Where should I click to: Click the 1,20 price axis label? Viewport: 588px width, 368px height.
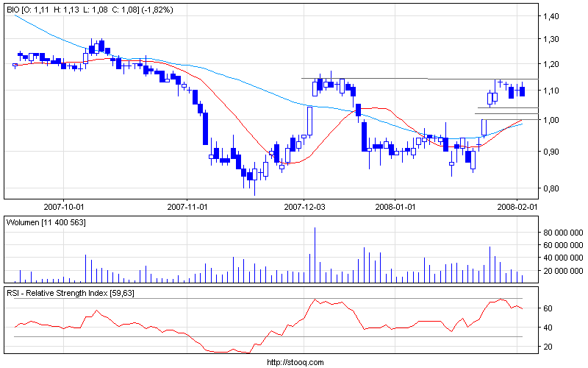click(551, 64)
